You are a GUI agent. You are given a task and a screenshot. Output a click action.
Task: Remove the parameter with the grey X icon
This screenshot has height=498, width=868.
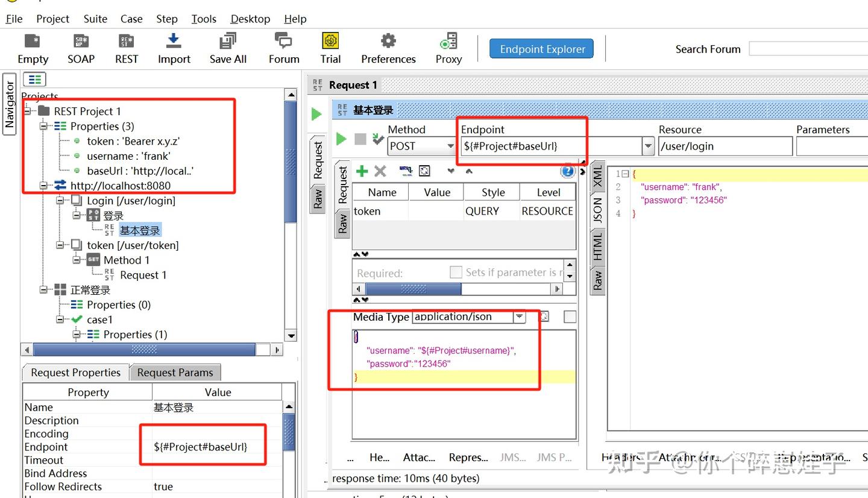(380, 171)
